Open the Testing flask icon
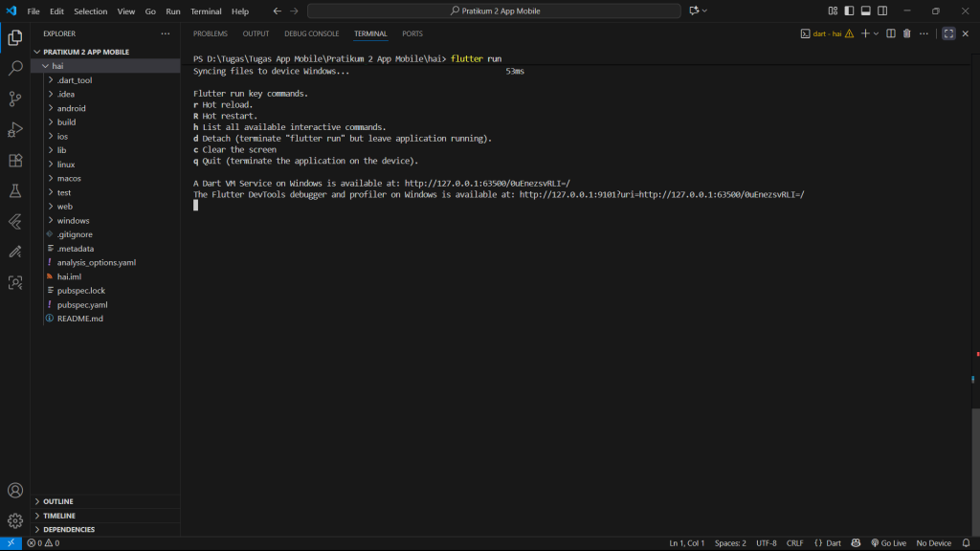The image size is (980, 551). click(15, 190)
